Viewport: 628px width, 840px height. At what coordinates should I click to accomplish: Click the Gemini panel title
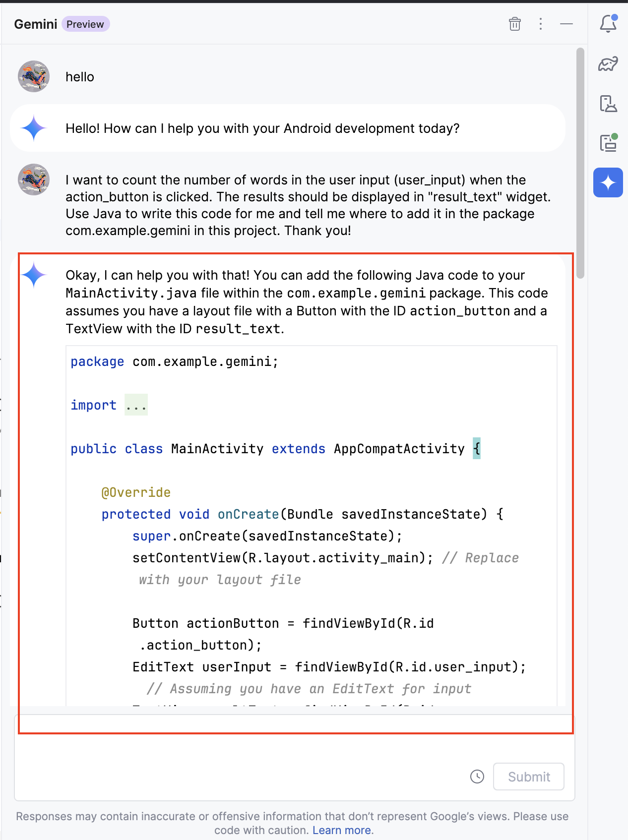pos(35,24)
